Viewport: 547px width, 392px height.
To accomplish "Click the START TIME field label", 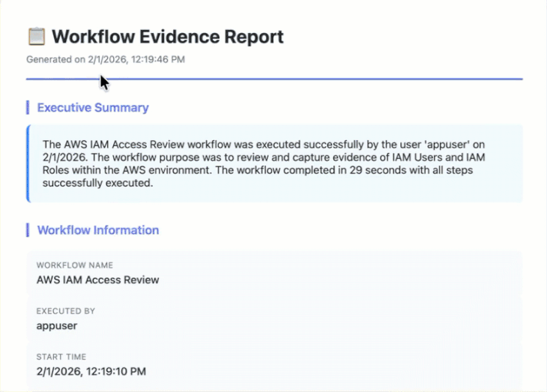I will tap(61, 357).
